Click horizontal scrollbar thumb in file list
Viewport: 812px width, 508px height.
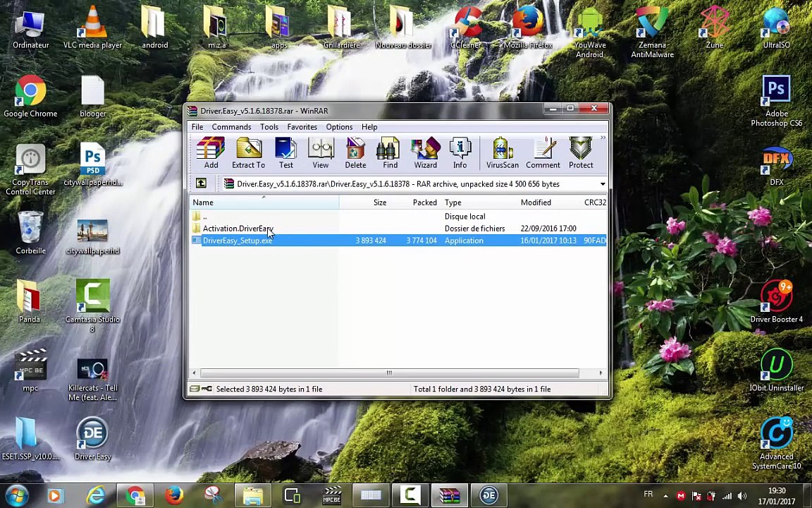[389, 373]
